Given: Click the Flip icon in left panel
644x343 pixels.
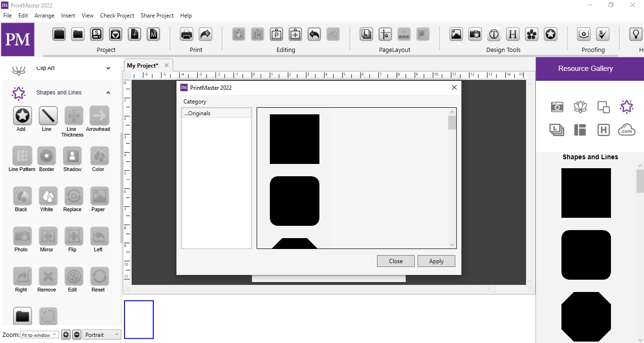Looking at the screenshot, I should [73, 236].
